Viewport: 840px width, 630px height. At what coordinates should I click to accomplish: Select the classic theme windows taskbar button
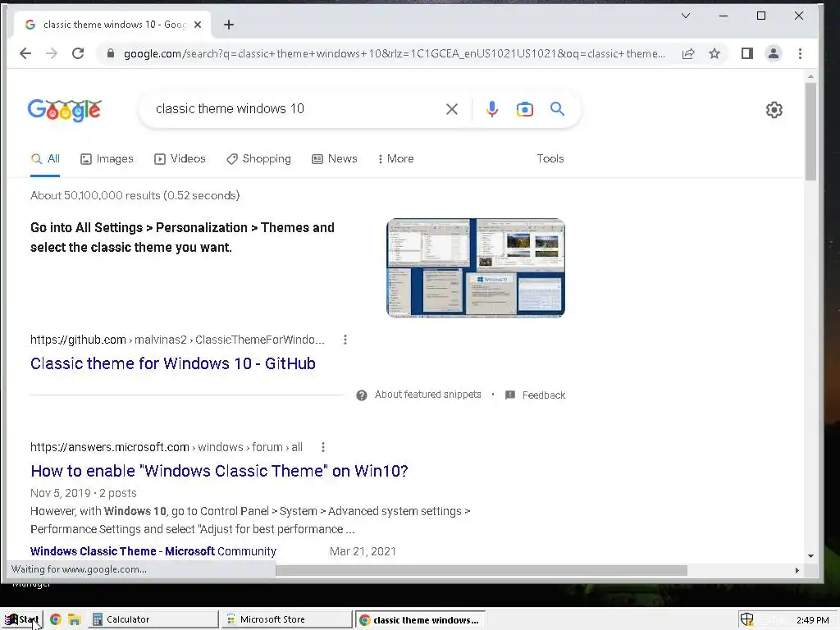pyautogui.click(x=421, y=620)
